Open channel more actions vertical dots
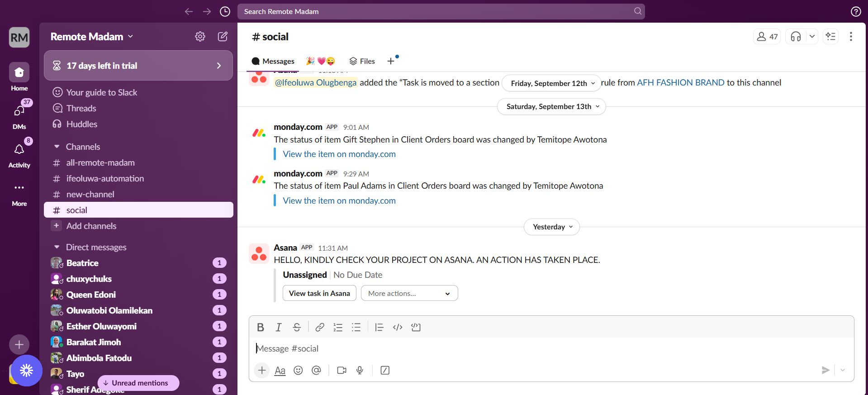Image resolution: width=868 pixels, height=395 pixels. 851,37
